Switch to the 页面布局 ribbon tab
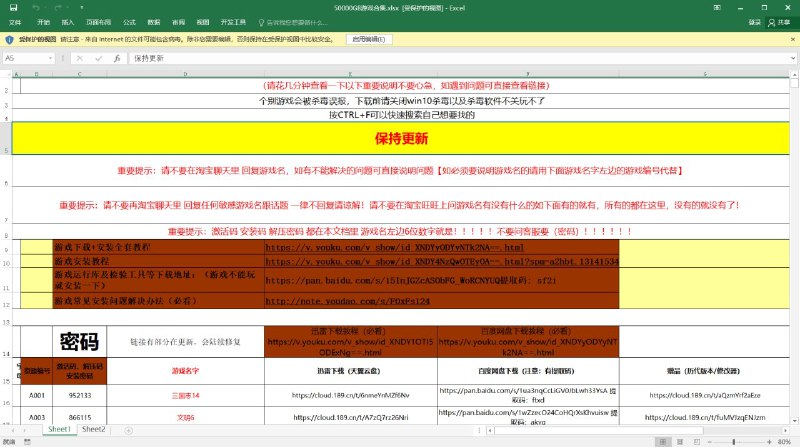800x447 pixels. coord(98,22)
